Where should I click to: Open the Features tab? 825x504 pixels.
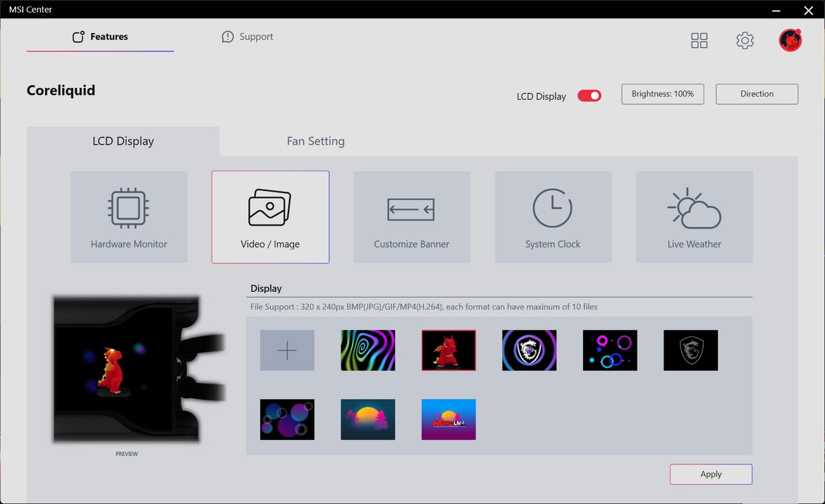pyautogui.click(x=100, y=37)
